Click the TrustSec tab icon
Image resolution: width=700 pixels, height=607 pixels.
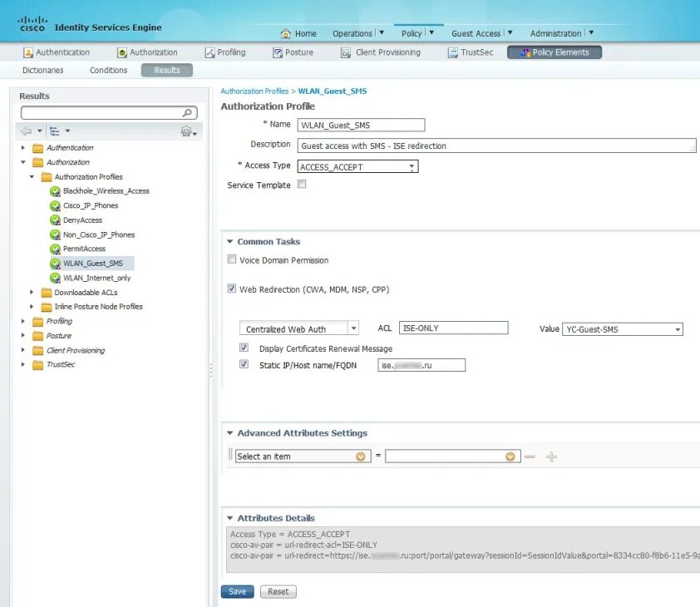coord(453,52)
